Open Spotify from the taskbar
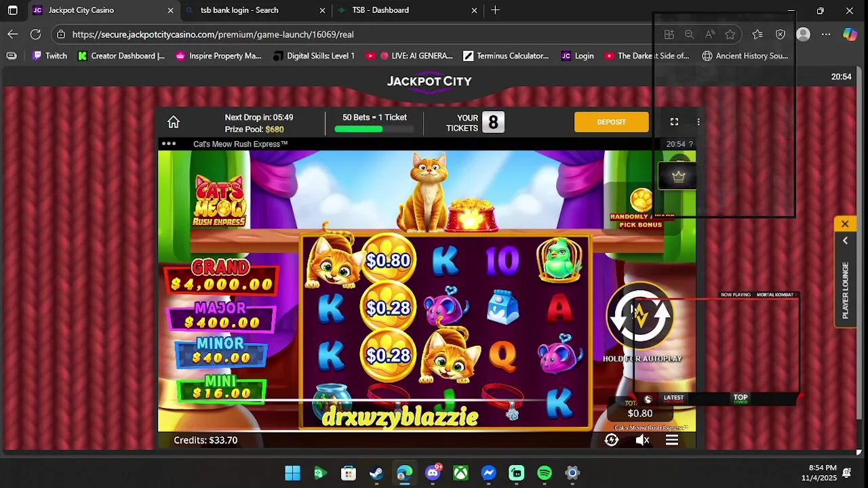The width and height of the screenshot is (868, 488). [x=545, y=473]
